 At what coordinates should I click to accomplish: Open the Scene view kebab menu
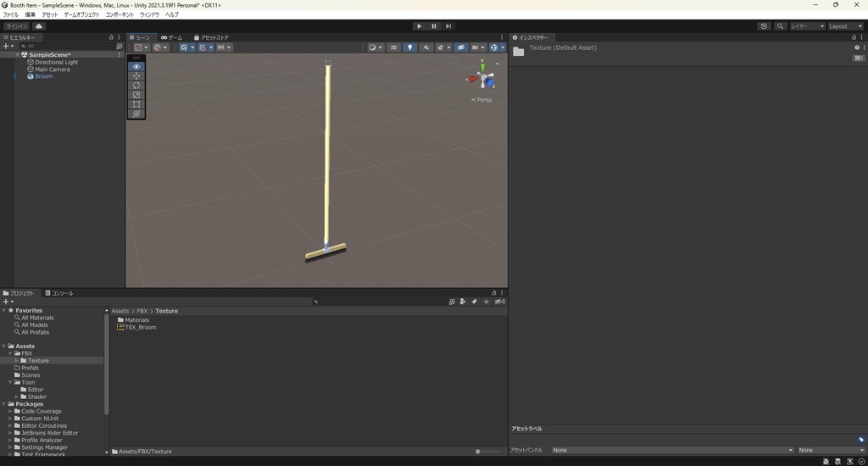[x=502, y=37]
